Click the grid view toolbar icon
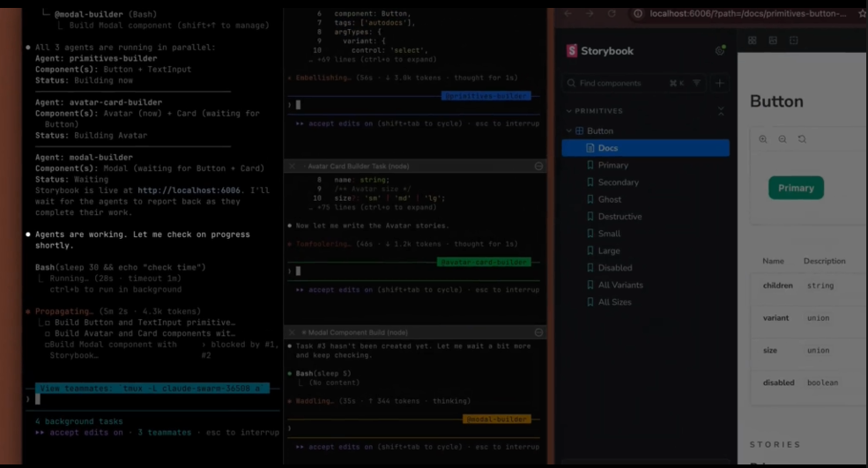Viewport: 868px width, 468px height. (x=752, y=41)
